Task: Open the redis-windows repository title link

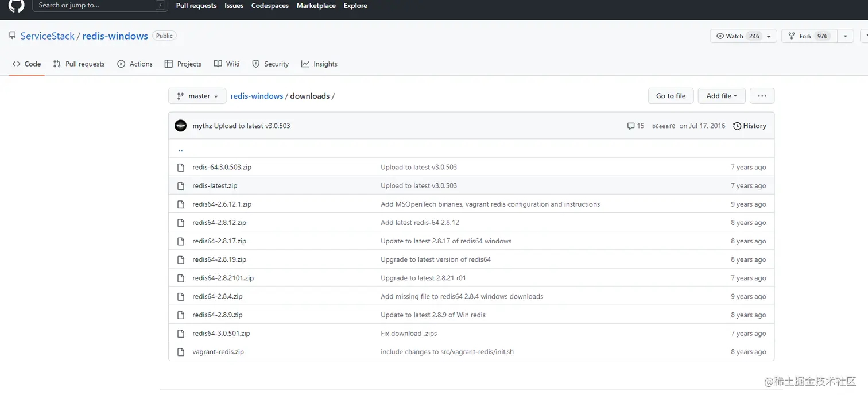Action: 115,36
